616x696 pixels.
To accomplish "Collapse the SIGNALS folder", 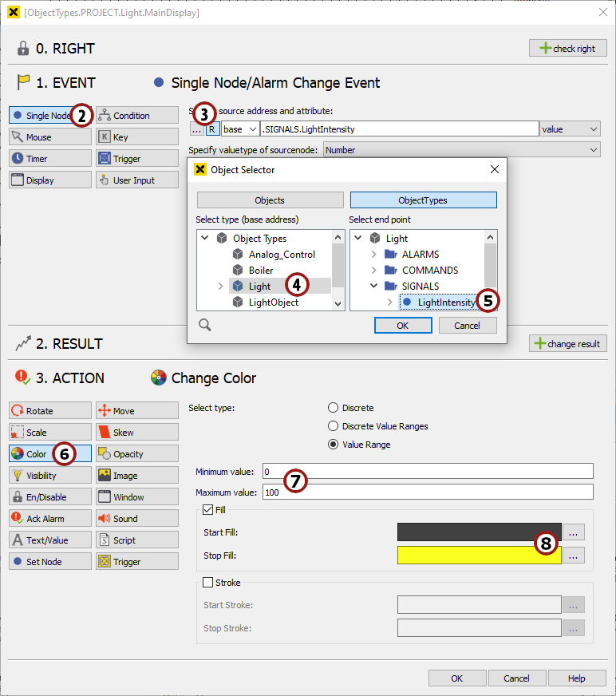I will click(x=373, y=286).
